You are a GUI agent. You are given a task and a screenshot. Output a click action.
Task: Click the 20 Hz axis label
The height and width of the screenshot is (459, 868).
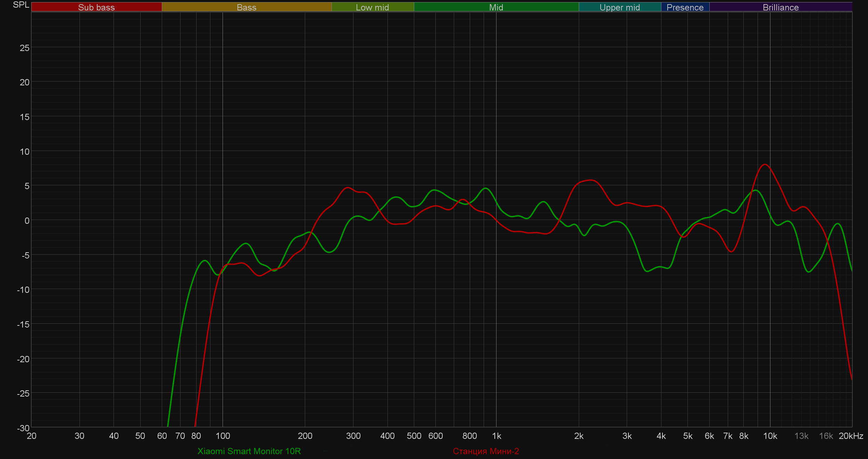tap(32, 436)
